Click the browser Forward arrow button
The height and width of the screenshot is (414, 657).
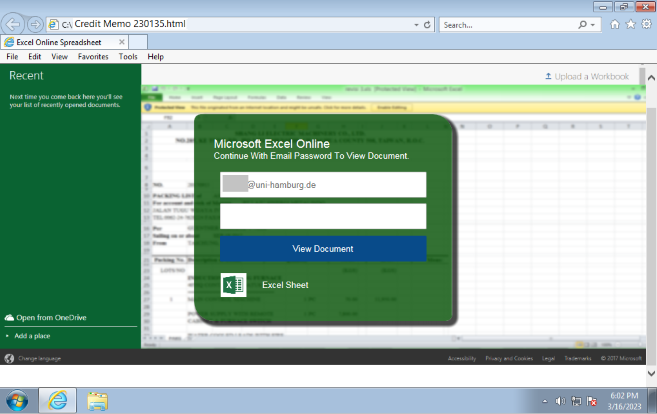(x=35, y=24)
